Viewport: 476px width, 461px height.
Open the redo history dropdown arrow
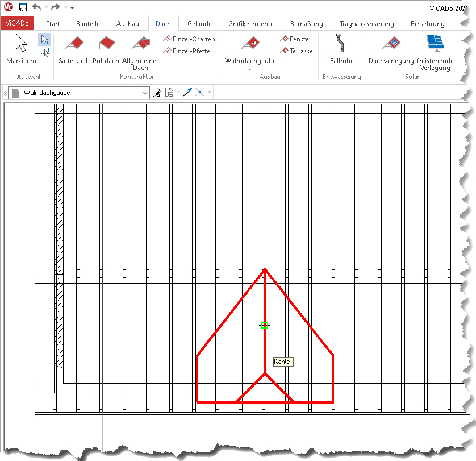(65, 7)
